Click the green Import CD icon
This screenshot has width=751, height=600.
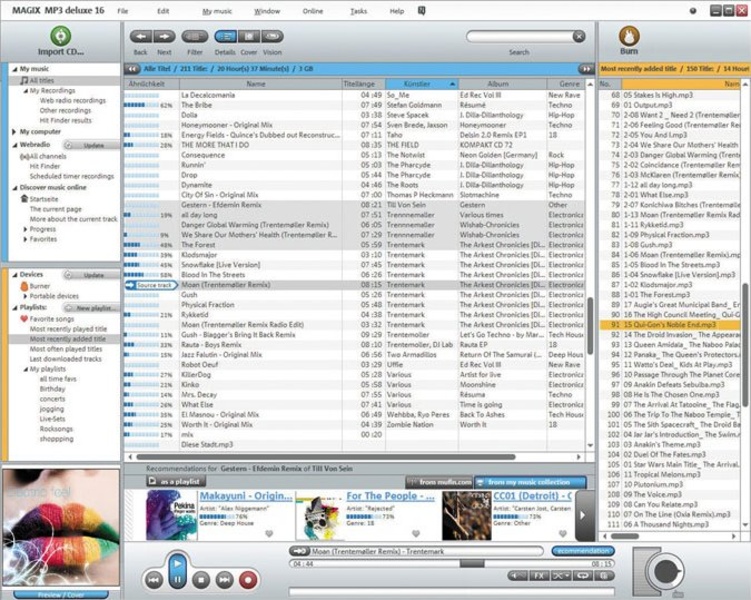click(60, 36)
